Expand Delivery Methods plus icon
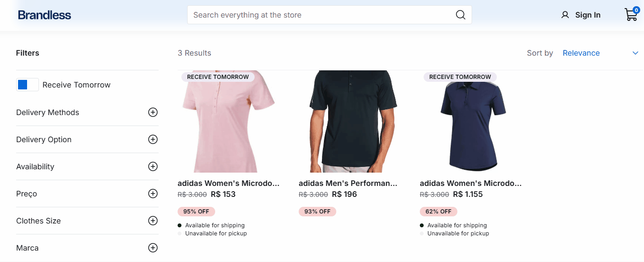Viewport: 644px width, 262px height. tap(152, 112)
